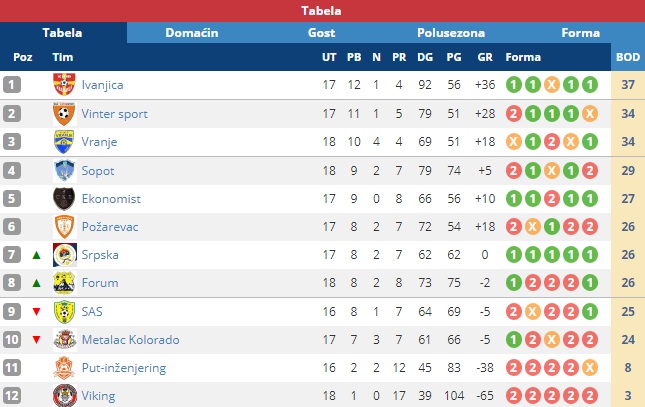Screen dimensions: 645x407
Task: Click the Požarevac team name
Action: [110, 227]
